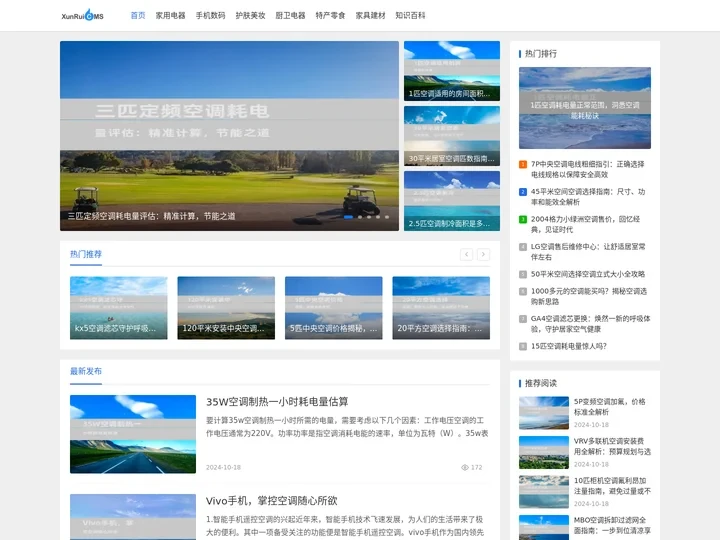The image size is (720, 540).
Task: Go to 家用电器 category menu
Action: point(170,16)
